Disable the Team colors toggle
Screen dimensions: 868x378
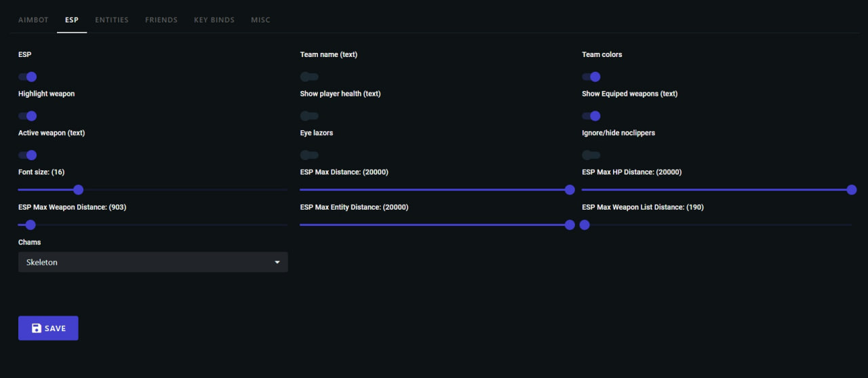tap(591, 77)
